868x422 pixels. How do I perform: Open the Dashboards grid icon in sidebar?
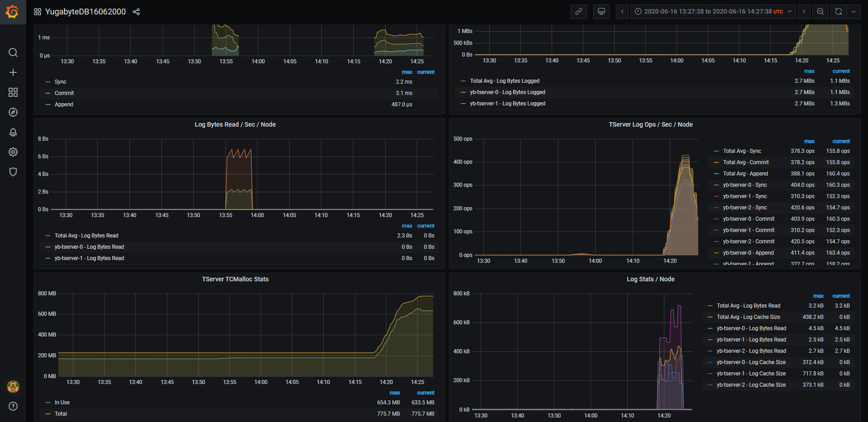pos(13,92)
